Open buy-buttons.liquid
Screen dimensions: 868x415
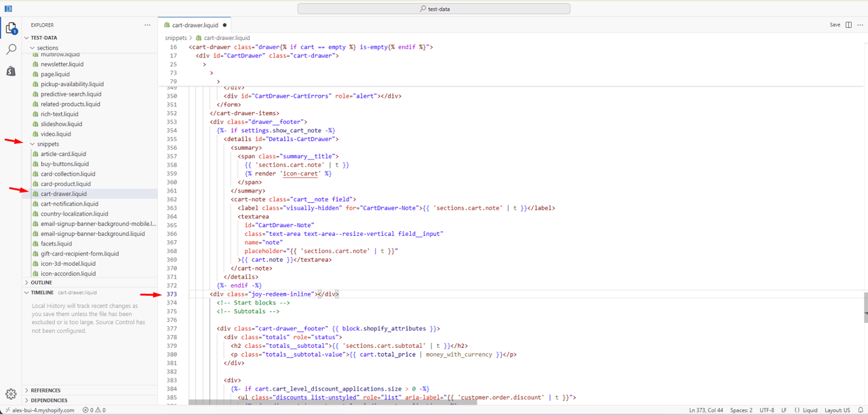pos(64,164)
